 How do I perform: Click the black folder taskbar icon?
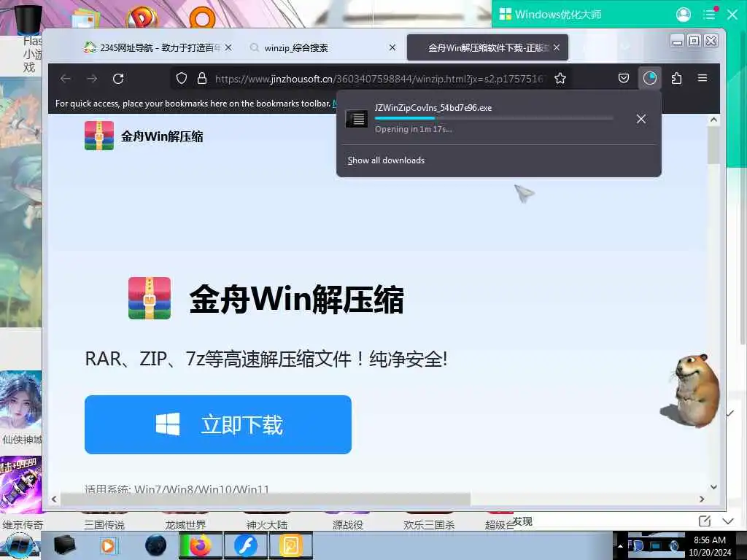65,545
